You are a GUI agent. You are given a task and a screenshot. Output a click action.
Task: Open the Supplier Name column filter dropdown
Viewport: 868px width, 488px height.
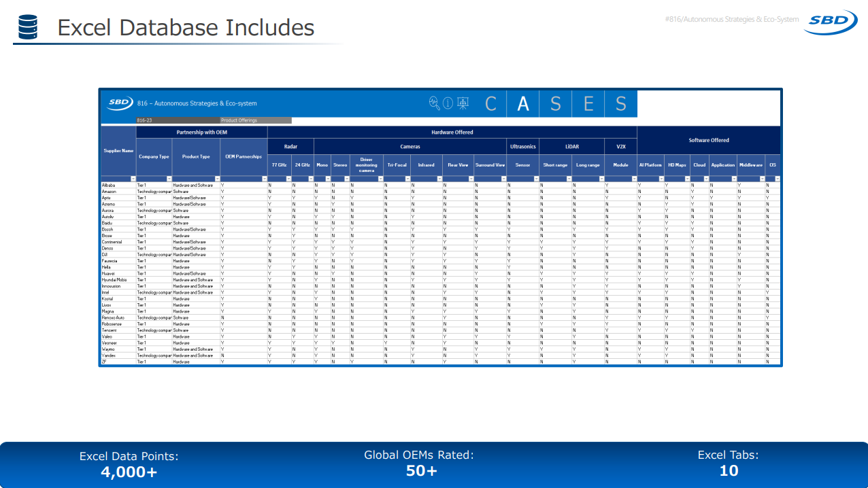click(133, 179)
